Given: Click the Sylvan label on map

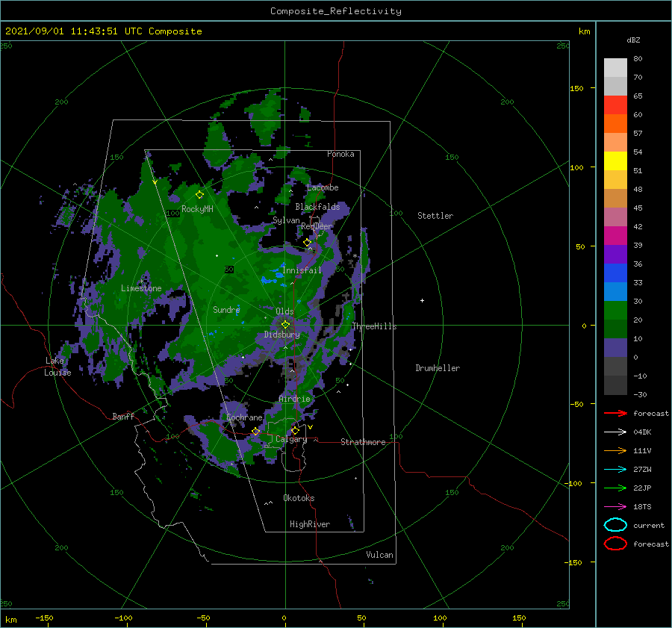Looking at the screenshot, I should (x=286, y=220).
